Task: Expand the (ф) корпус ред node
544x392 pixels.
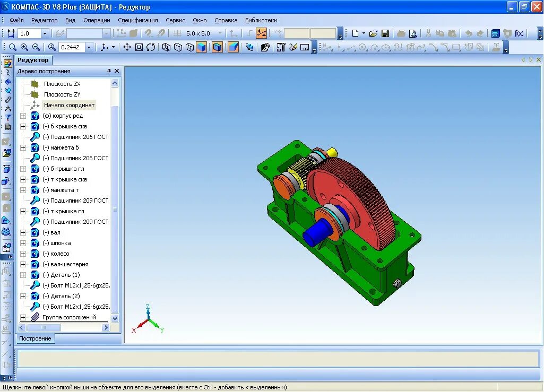Action: [x=23, y=116]
